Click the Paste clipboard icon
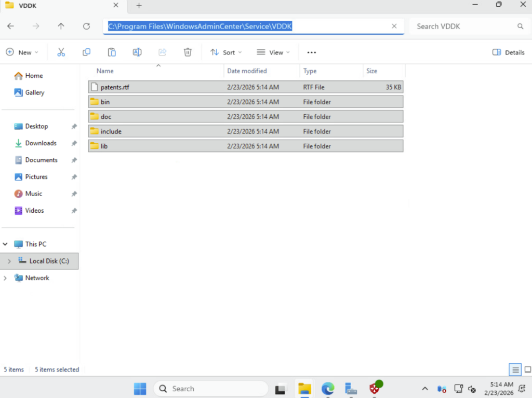 click(x=112, y=52)
